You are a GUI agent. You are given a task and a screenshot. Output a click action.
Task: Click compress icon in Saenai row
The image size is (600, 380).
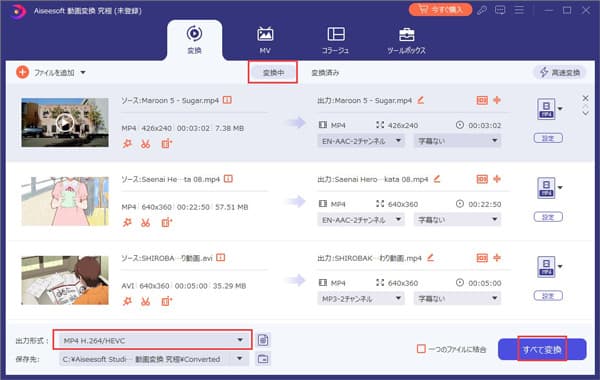482,179
